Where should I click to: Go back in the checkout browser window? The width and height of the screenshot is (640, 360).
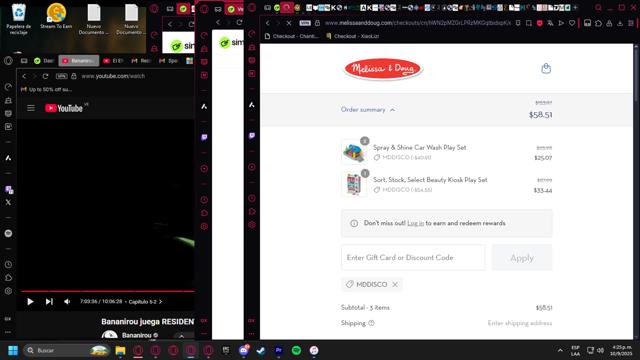tap(268, 23)
